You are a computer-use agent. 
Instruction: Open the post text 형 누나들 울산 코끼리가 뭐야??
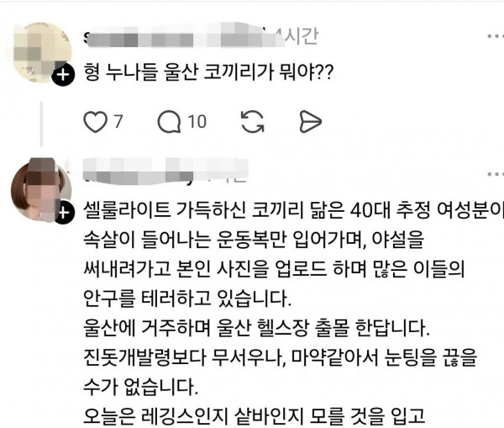tap(208, 71)
